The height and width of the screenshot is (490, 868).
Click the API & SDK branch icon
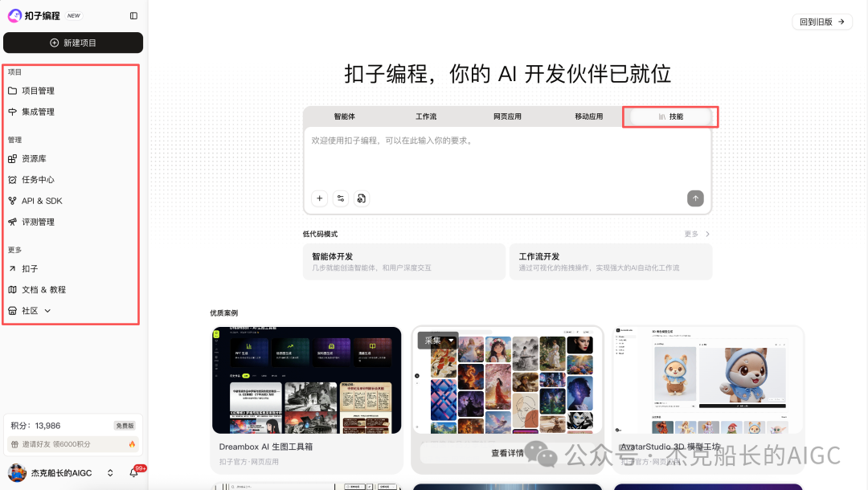click(12, 201)
